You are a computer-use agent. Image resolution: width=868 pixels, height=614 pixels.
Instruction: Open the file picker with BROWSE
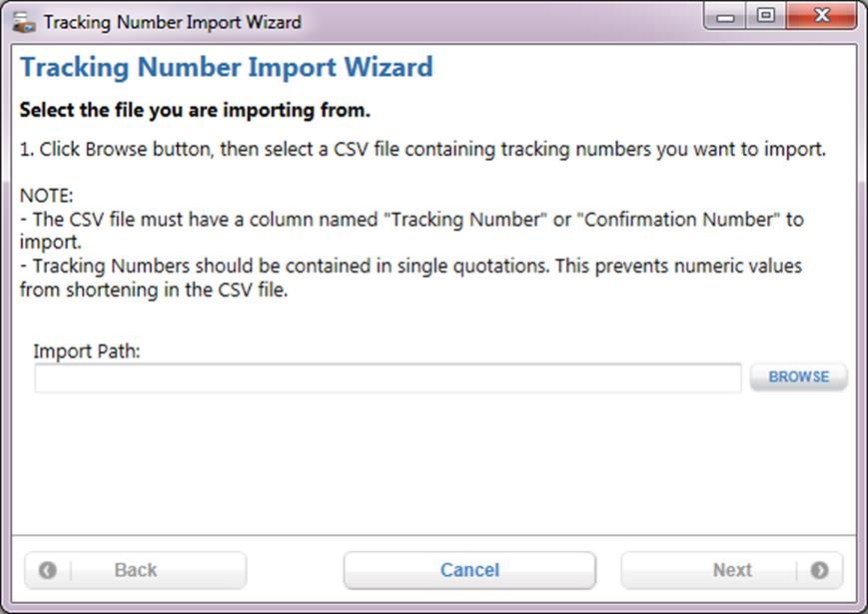[799, 376]
